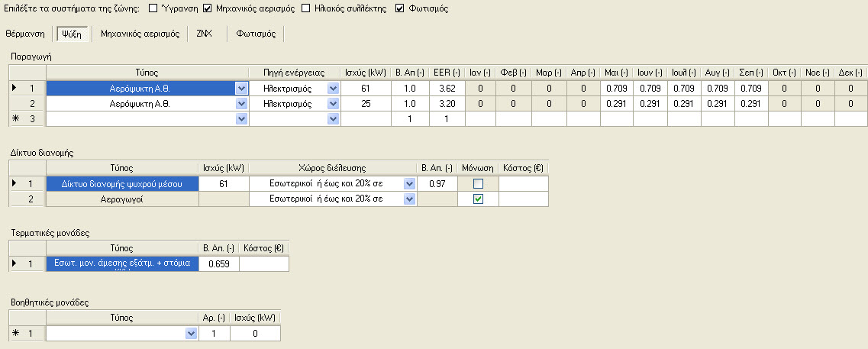This screenshot has height=349, width=868.
Task: Click the EER cell showing 3.62
Action: [447, 88]
